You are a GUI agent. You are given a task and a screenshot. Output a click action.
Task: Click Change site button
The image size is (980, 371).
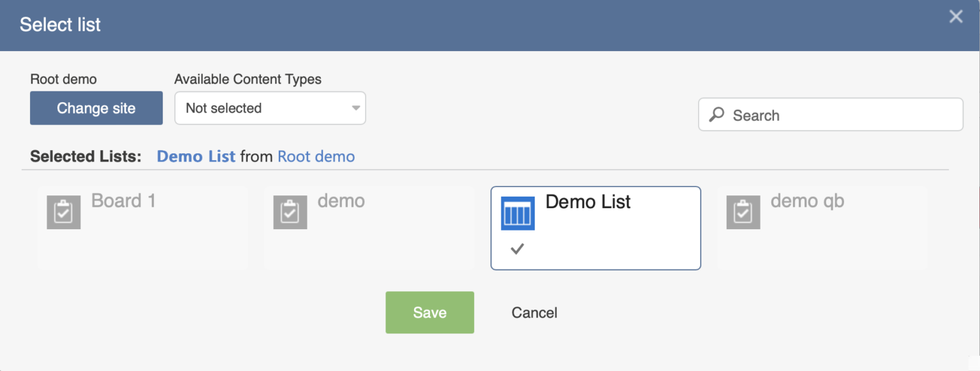point(96,108)
